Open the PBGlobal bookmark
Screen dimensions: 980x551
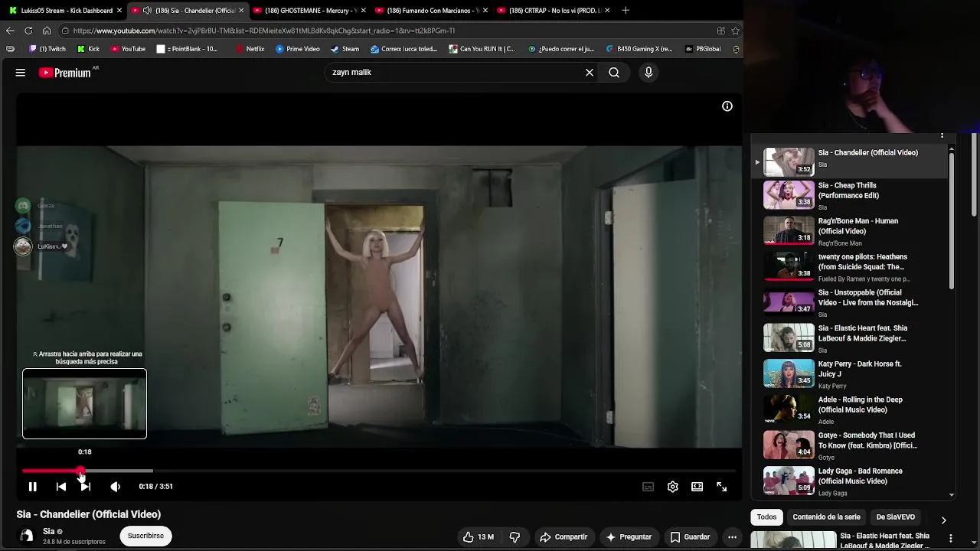[x=702, y=49]
